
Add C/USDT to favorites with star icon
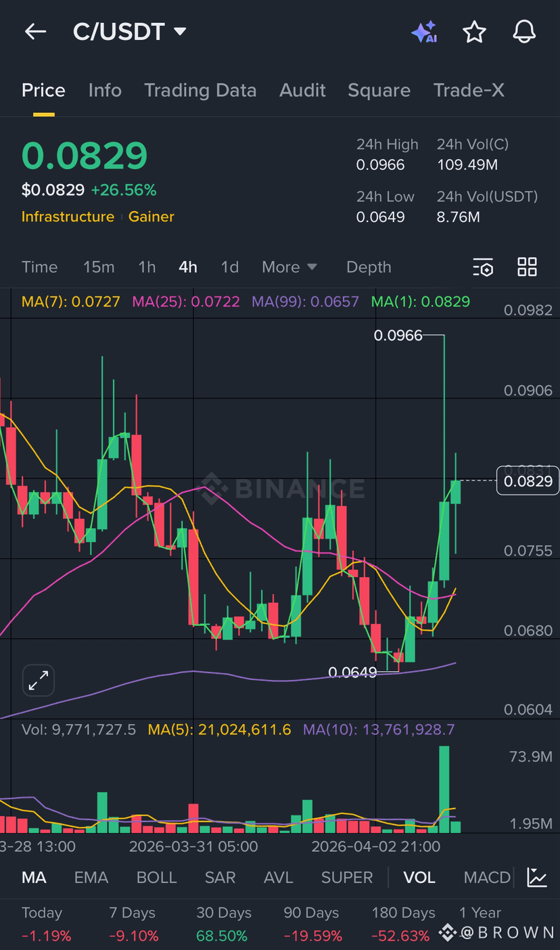pos(475,32)
